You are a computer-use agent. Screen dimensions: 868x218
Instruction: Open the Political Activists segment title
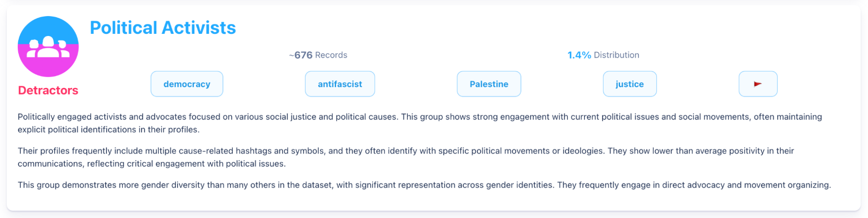tap(163, 28)
